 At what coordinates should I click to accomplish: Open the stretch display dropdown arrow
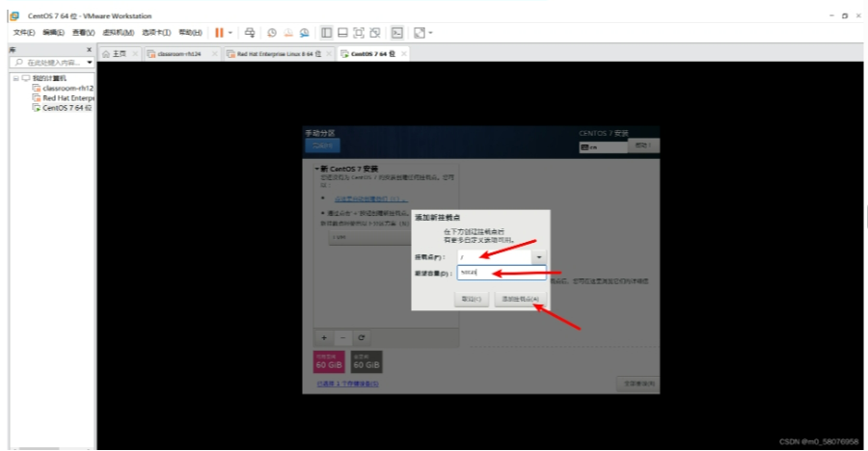point(431,33)
